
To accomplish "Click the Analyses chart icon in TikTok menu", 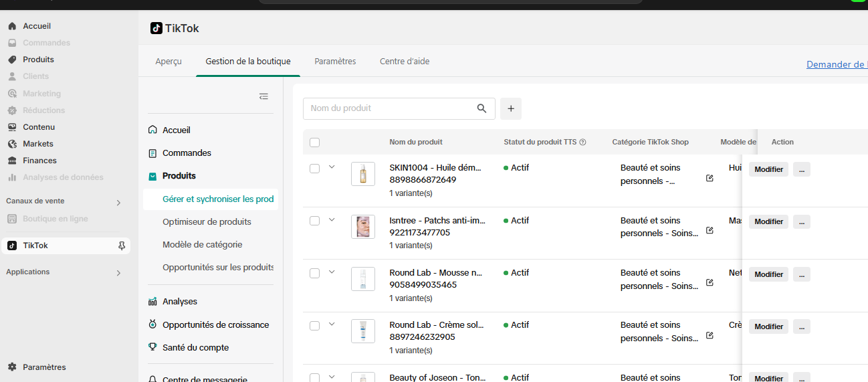I will 152,302.
